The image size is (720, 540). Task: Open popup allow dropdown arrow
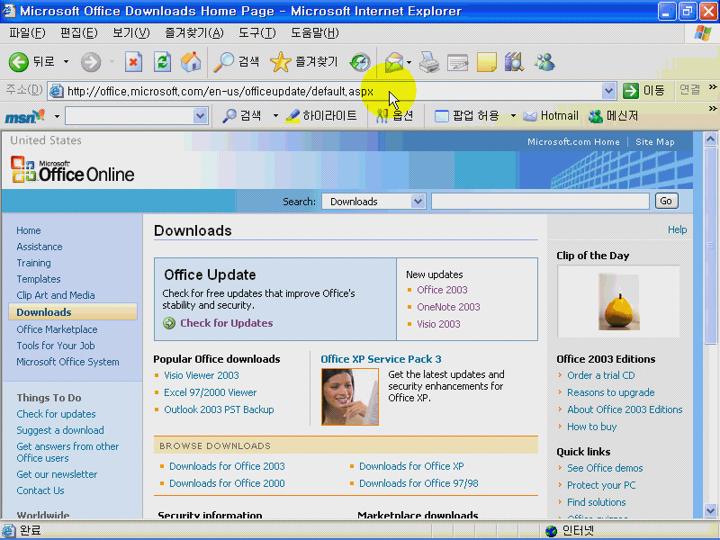[513, 116]
